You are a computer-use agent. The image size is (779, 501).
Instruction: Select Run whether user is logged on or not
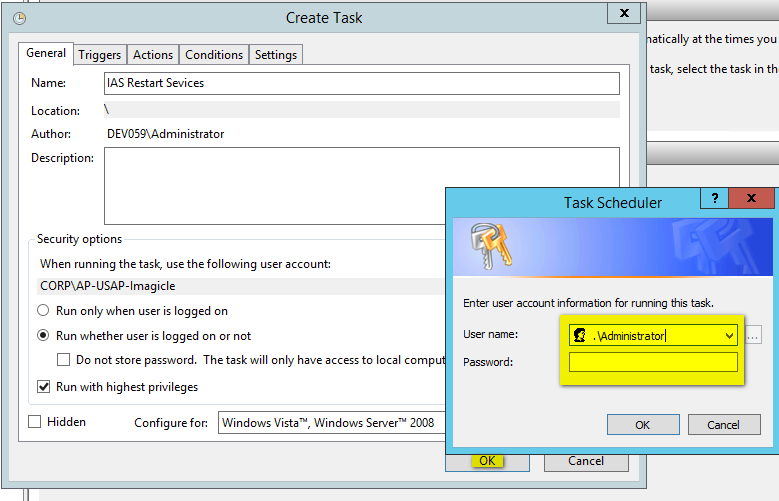(44, 336)
